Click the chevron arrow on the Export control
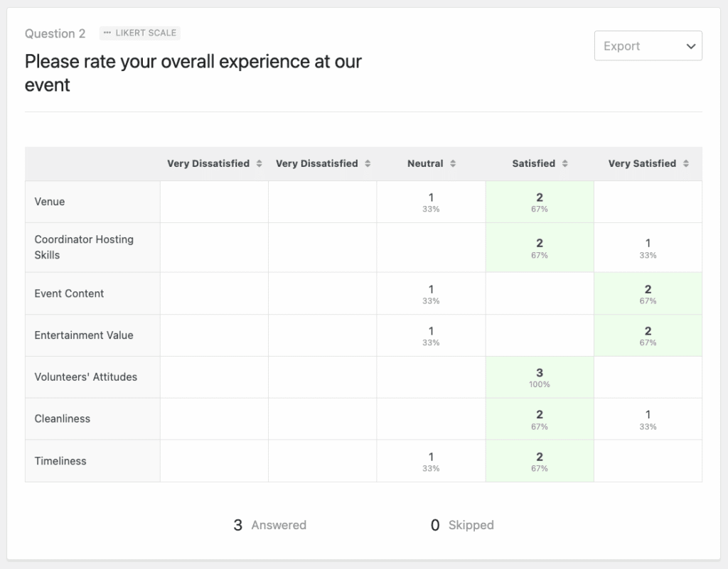Viewport: 728px width, 569px height. coord(690,45)
